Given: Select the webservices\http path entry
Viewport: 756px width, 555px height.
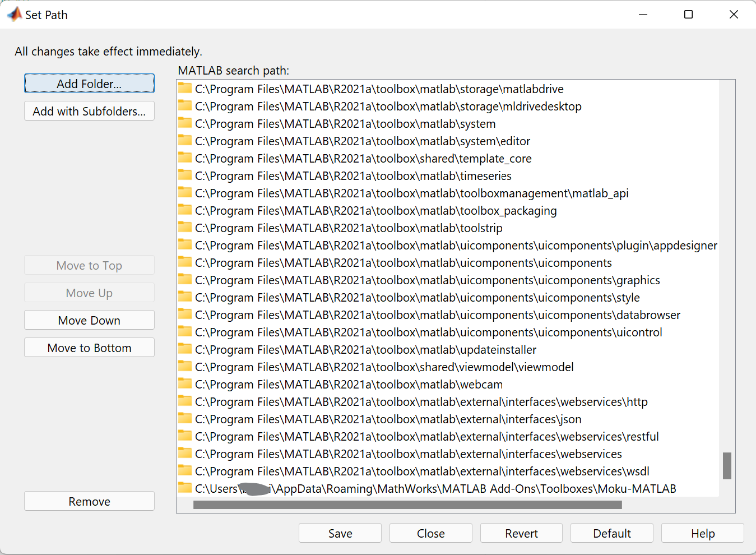Looking at the screenshot, I should point(421,402).
